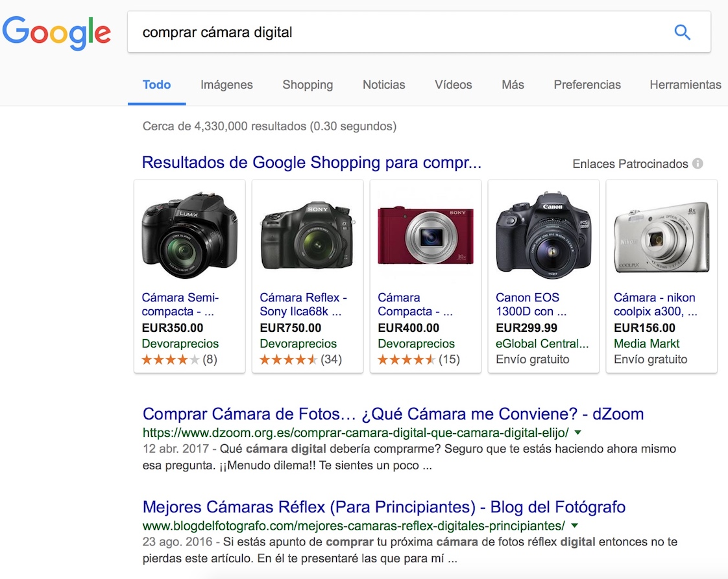Click the 12 abr. 2017 dZoom snippet date
Image resolution: width=728 pixels, height=579 pixels.
point(175,449)
